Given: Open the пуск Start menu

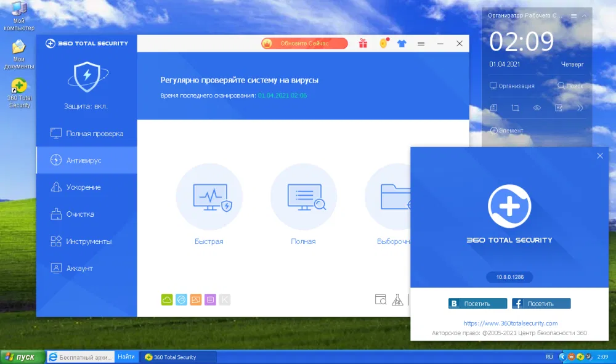Looking at the screenshot, I should [x=22, y=357].
